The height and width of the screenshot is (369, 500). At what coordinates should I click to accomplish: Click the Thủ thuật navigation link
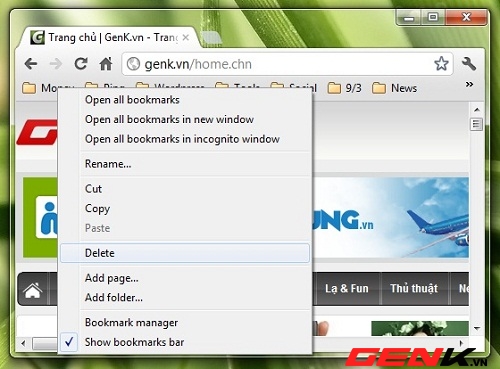[x=414, y=288]
